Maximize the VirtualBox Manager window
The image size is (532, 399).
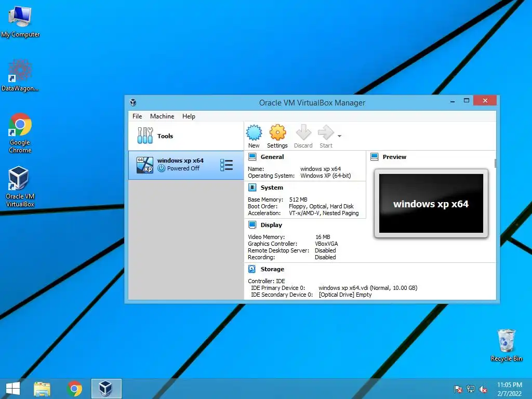tap(467, 100)
